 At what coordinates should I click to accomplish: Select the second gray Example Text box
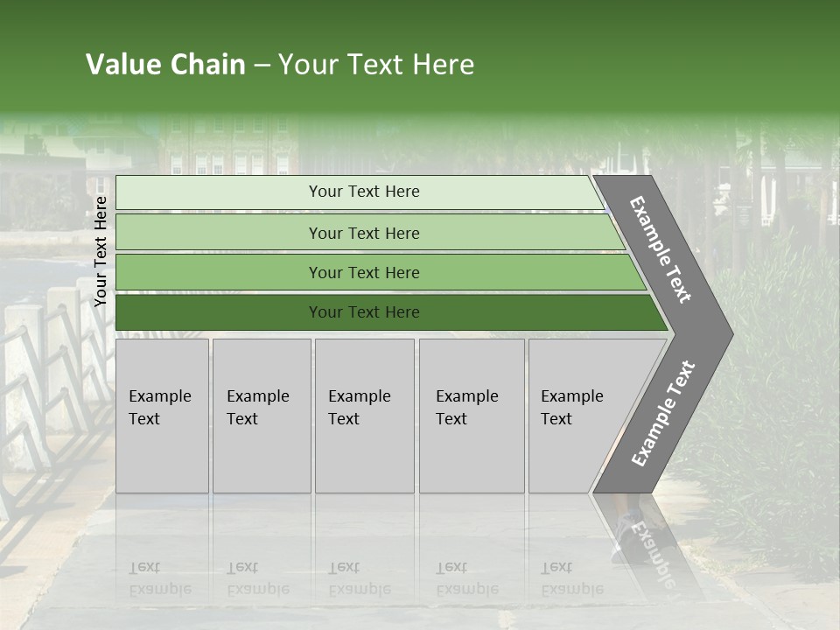tap(261, 416)
